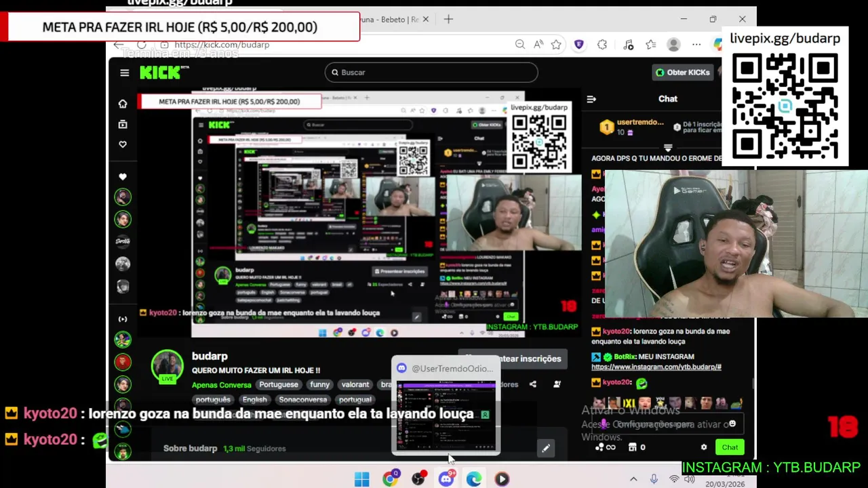This screenshot has height=488, width=868.
Task: Expand the pinned chat leaderboard arrow
Action: pos(668,147)
